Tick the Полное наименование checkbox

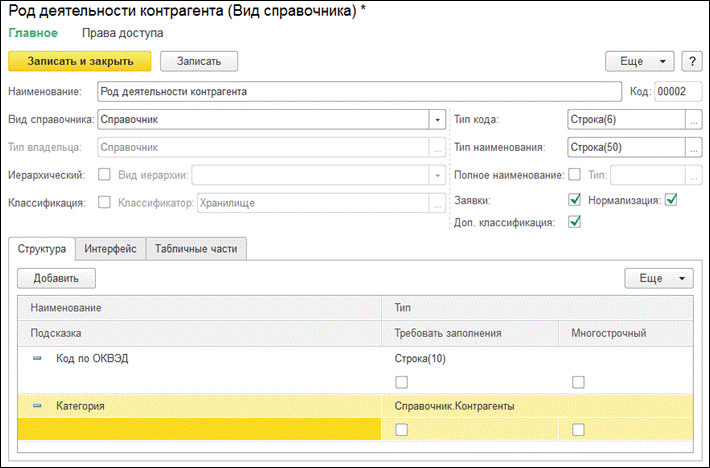574,175
